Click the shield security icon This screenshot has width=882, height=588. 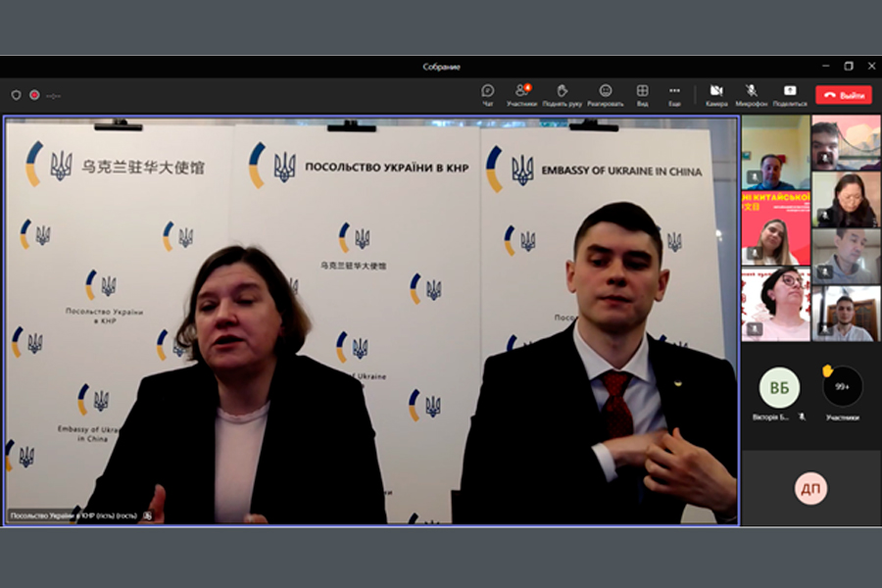pyautogui.click(x=17, y=95)
